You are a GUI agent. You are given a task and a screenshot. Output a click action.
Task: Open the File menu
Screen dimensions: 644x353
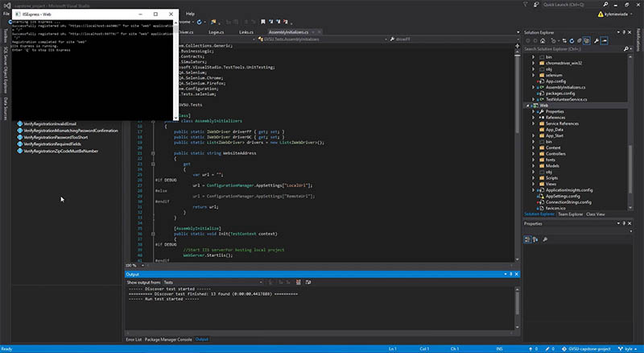[x=6, y=14]
